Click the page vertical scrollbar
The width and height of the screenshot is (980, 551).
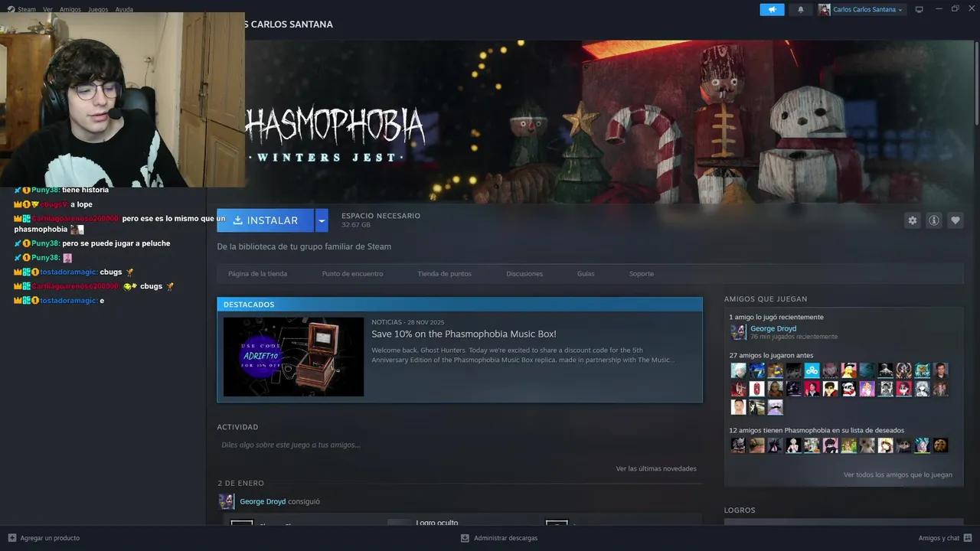(975, 84)
